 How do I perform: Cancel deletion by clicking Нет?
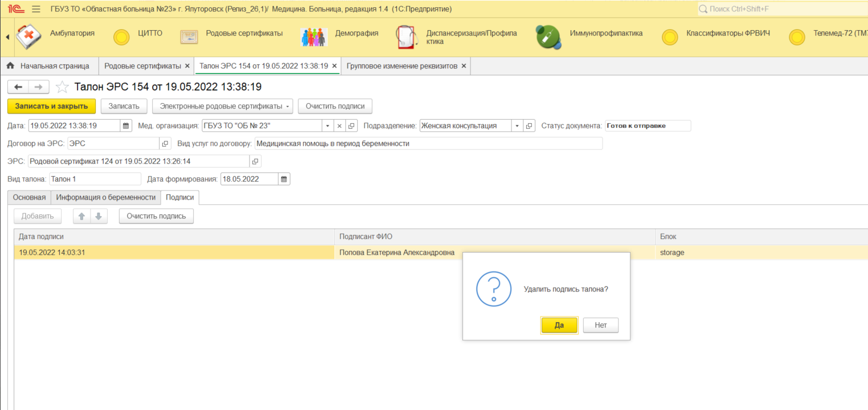[600, 325]
